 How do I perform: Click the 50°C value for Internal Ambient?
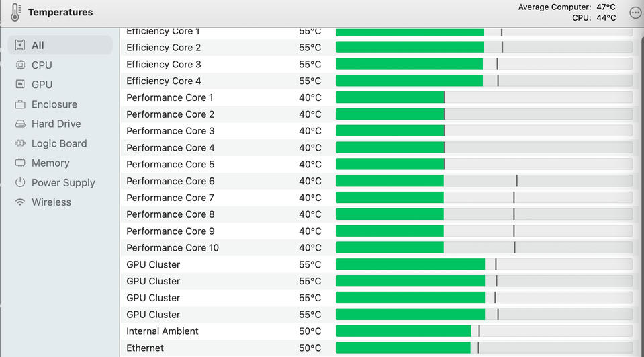(x=310, y=331)
